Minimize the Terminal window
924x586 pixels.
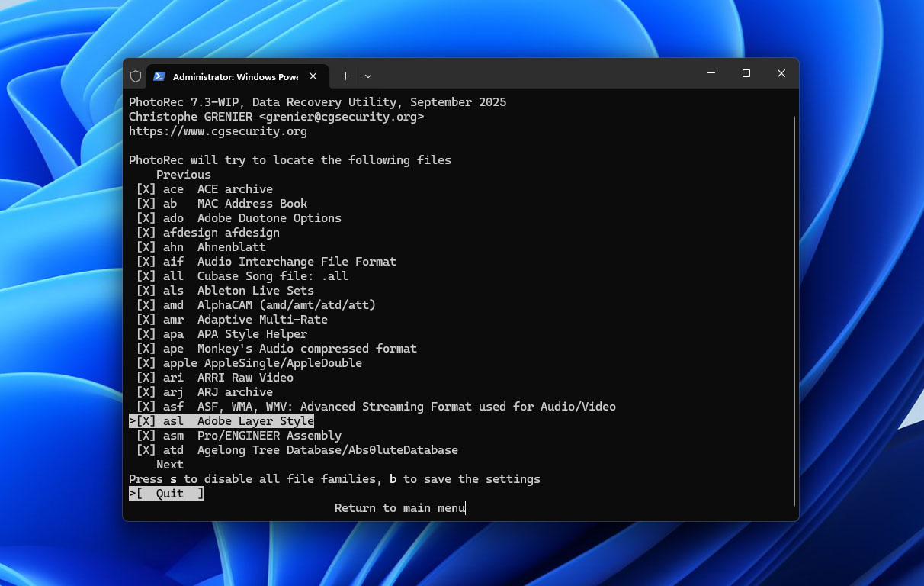click(711, 73)
